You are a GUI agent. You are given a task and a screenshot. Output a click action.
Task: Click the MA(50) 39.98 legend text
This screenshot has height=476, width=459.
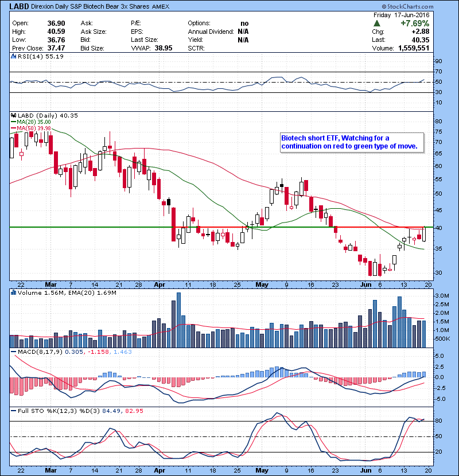[34, 128]
